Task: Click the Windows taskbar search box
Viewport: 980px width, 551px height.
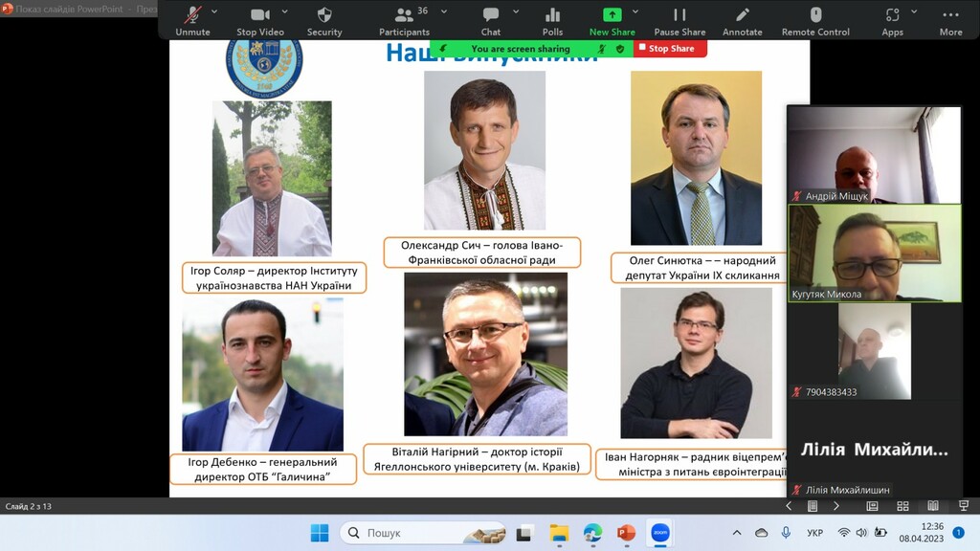Action: point(422,533)
